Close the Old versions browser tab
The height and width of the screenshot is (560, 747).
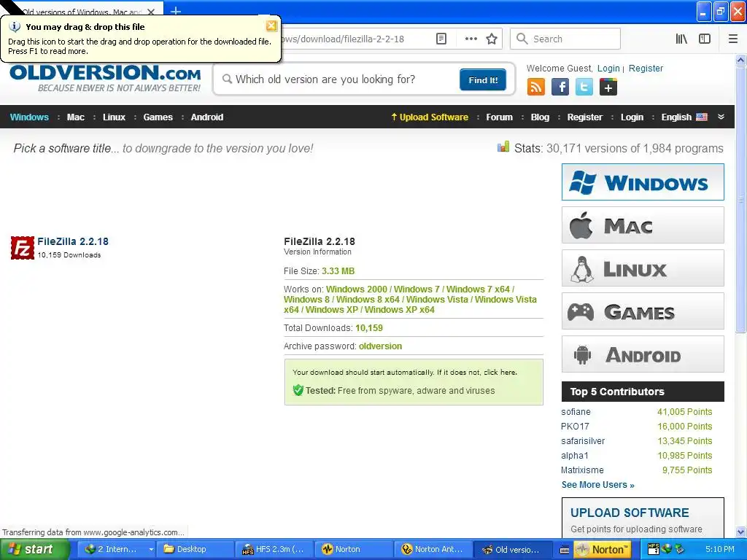tap(151, 12)
